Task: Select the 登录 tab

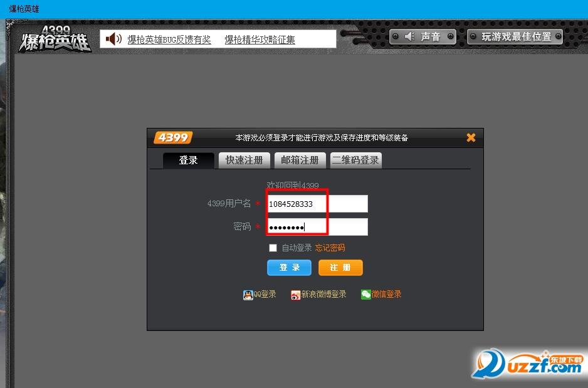Action: click(x=188, y=160)
